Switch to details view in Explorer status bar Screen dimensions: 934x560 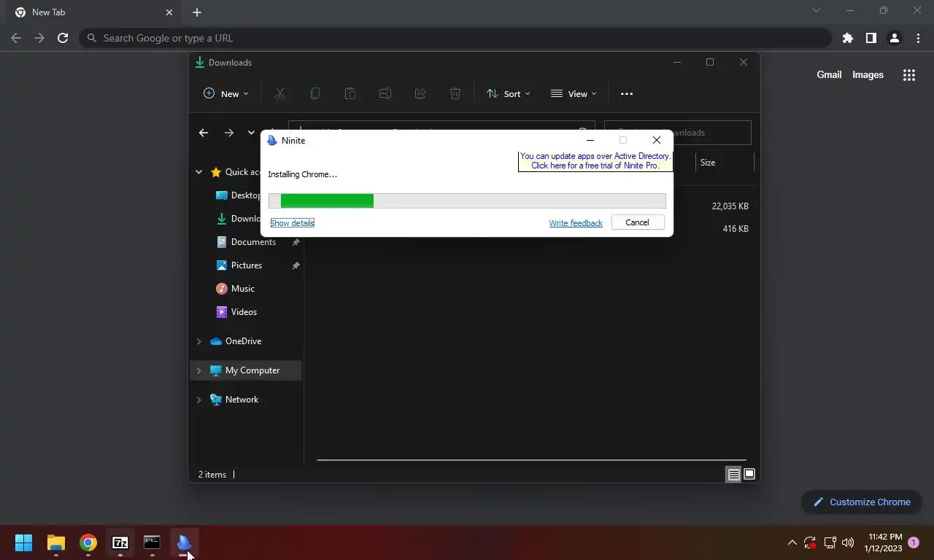tap(733, 475)
